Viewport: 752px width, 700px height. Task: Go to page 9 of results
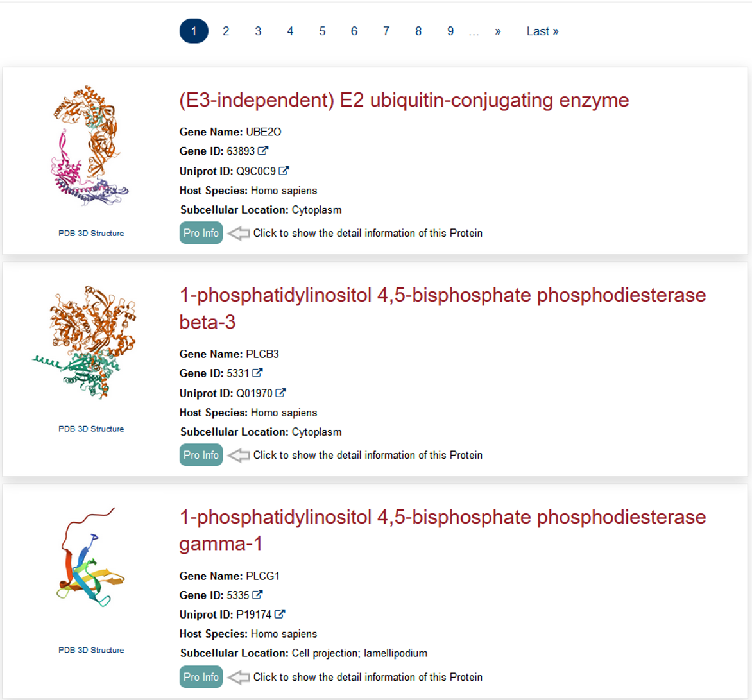(450, 31)
